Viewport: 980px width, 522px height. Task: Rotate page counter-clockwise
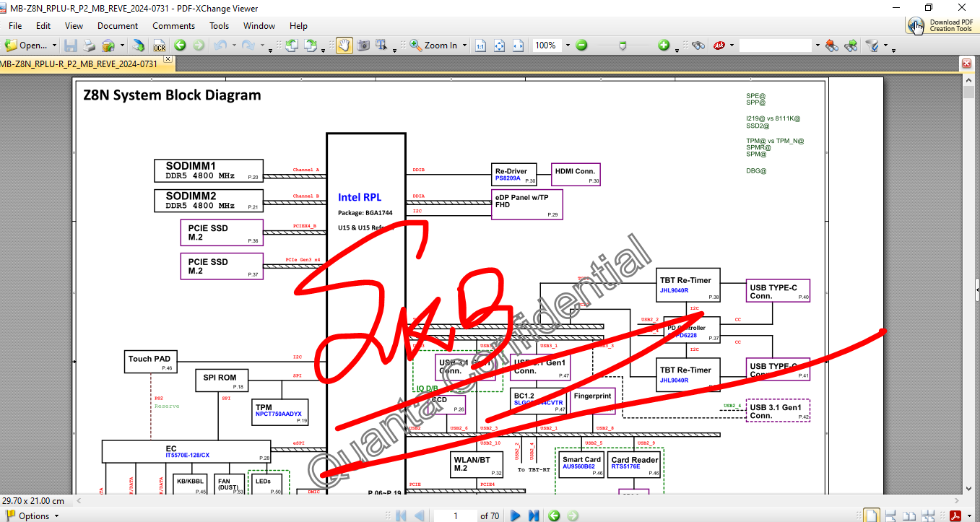click(x=292, y=45)
